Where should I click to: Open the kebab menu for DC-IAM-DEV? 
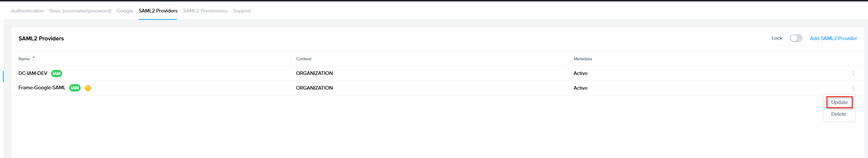point(853,73)
